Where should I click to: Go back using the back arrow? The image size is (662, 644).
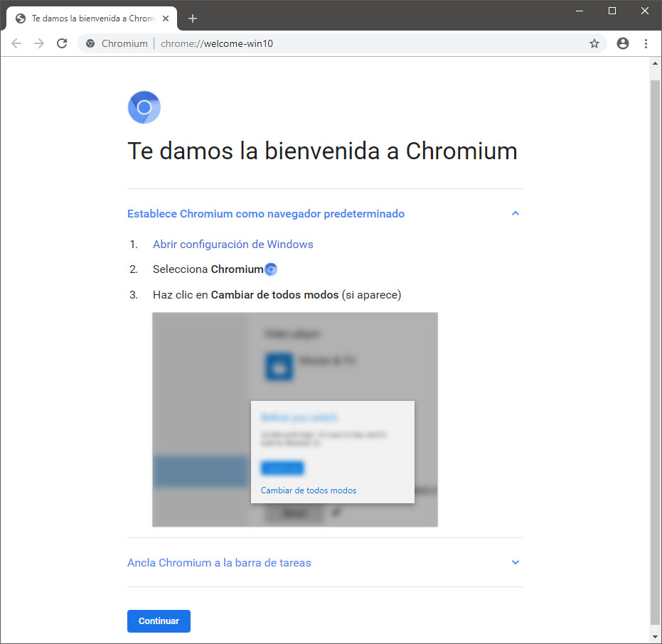[x=16, y=43]
